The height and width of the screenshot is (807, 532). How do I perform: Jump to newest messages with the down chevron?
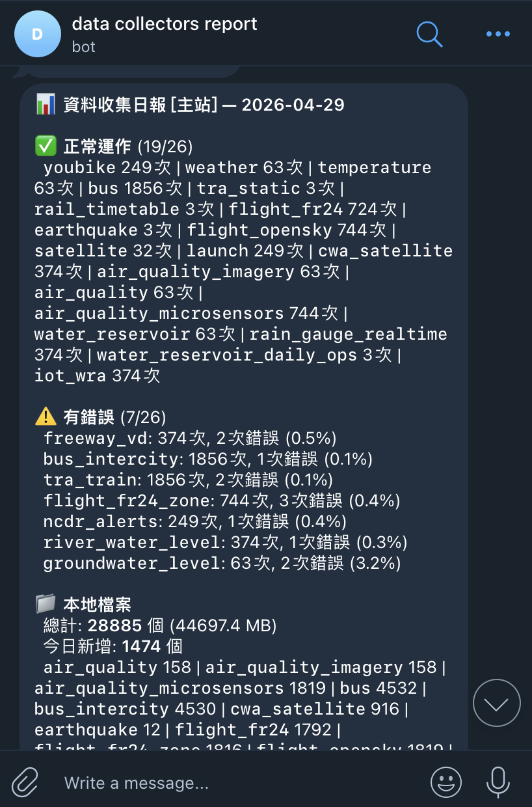497,703
